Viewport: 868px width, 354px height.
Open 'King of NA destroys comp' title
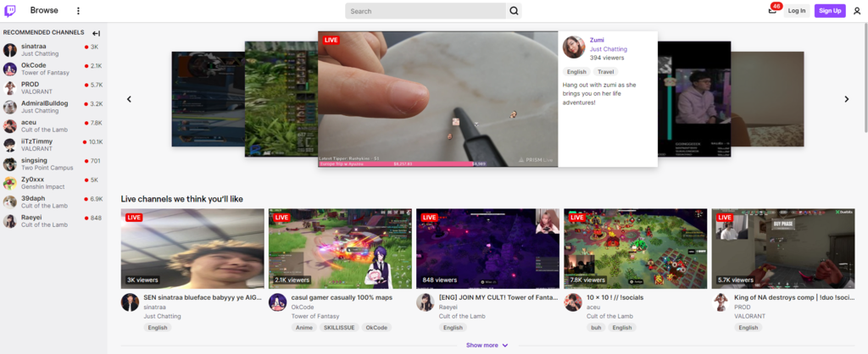(x=793, y=297)
